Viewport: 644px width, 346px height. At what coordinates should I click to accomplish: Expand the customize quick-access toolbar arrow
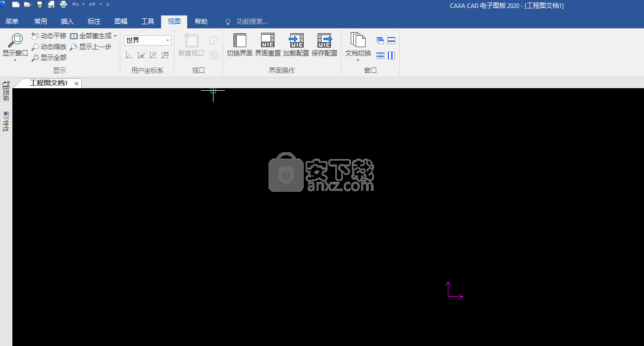pos(108,4)
